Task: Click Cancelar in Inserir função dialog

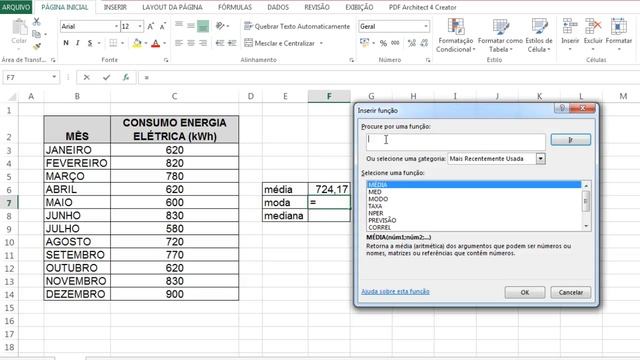Action: [x=571, y=292]
